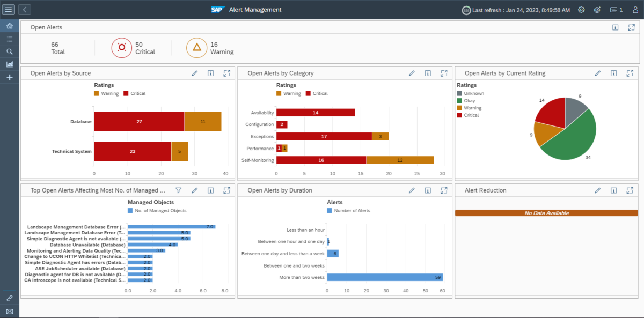The width and height of the screenshot is (644, 318).
Task: Open the hamburger menu at top left
Action: coord(8,9)
